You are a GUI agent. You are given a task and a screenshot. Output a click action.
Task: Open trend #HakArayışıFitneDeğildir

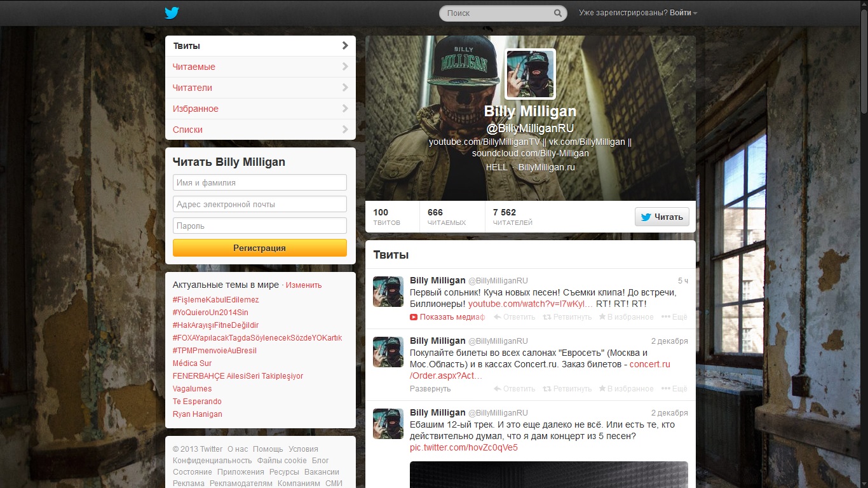point(216,325)
